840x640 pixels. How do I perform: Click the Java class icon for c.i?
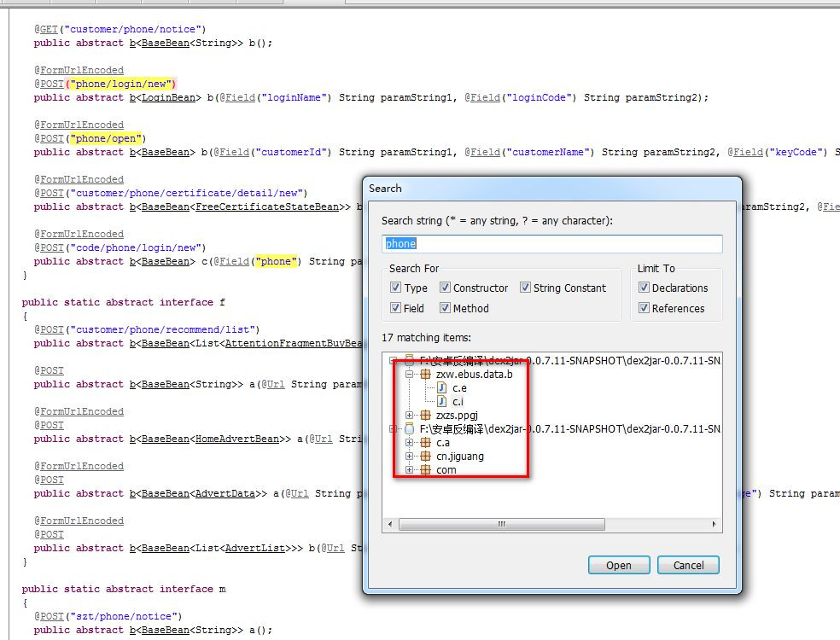(x=442, y=402)
